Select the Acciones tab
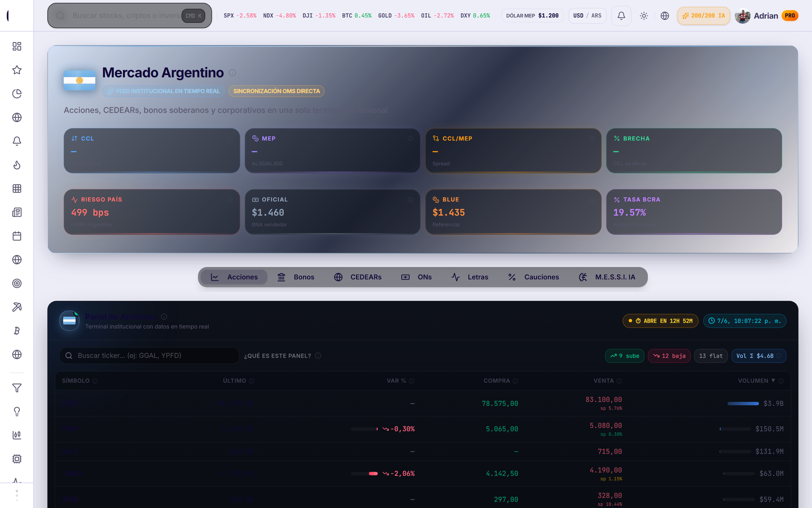812x508 pixels. (x=234, y=277)
